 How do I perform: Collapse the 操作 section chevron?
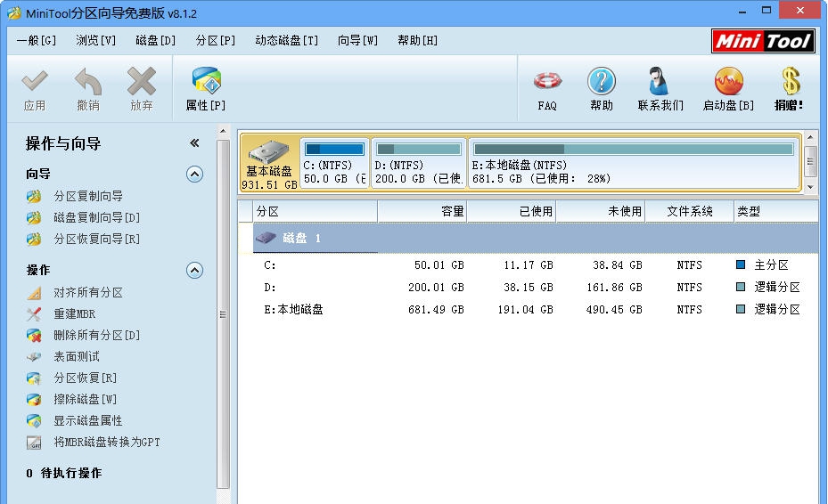[x=195, y=270]
